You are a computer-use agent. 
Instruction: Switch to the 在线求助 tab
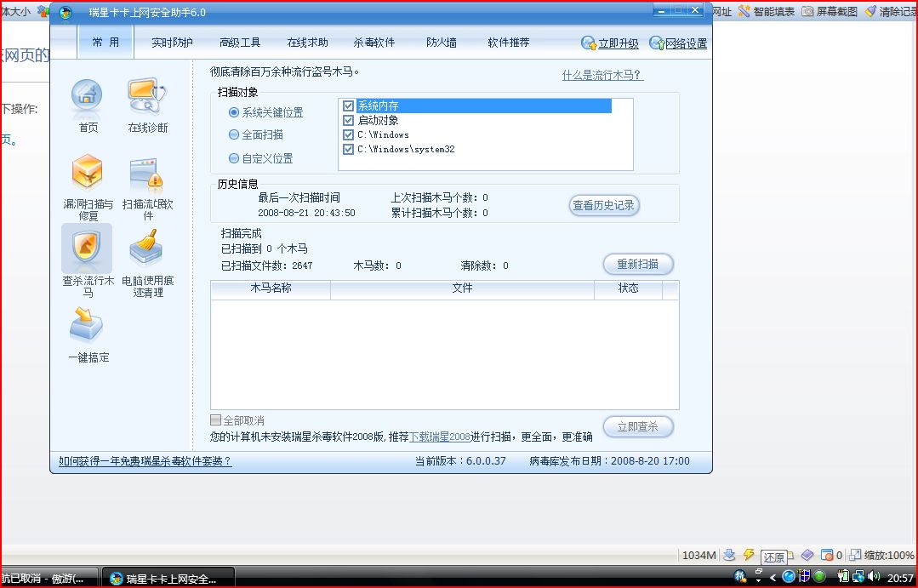tap(307, 43)
